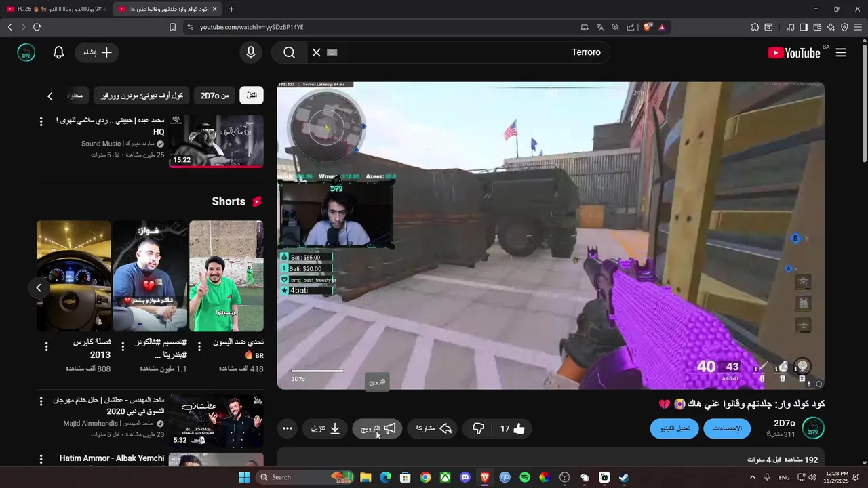Open the YouTube hamburger menu
This screenshot has width=868, height=488.
[x=841, y=52]
